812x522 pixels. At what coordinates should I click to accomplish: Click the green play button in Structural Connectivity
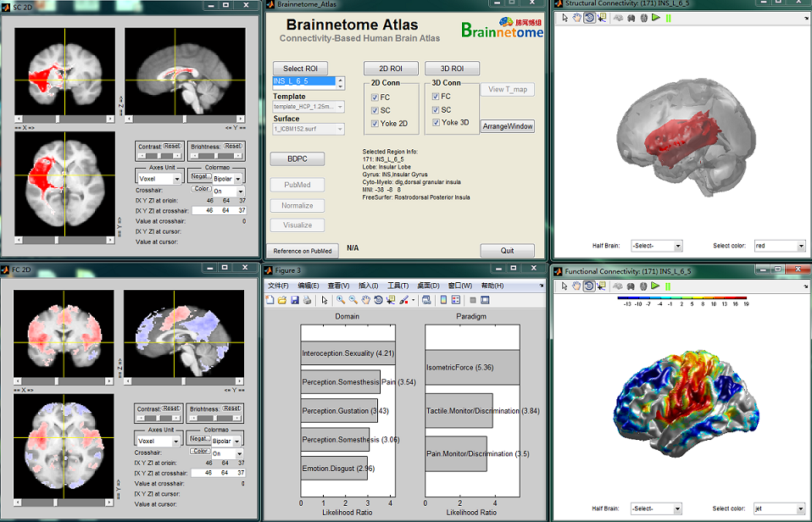[x=656, y=17]
